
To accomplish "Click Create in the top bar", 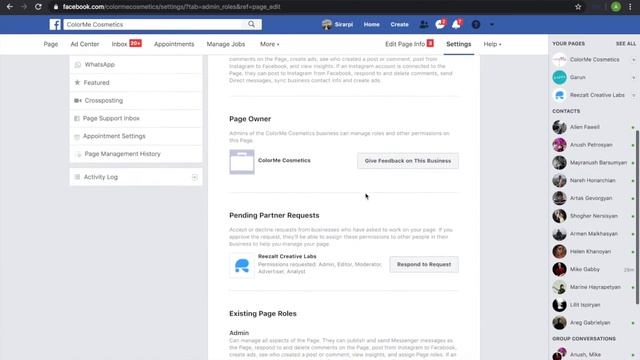I will pos(399,24).
